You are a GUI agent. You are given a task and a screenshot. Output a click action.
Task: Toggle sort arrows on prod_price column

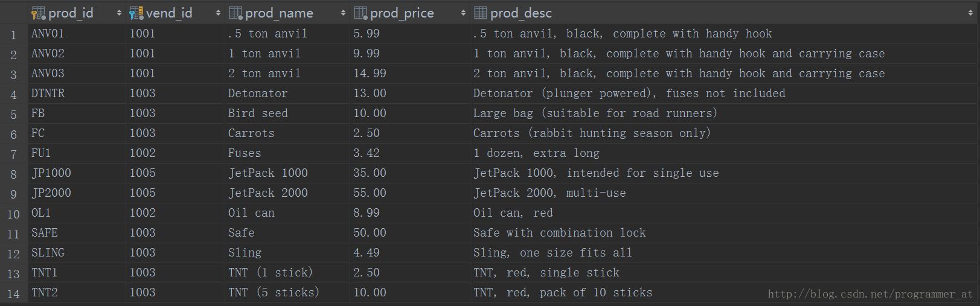(463, 13)
